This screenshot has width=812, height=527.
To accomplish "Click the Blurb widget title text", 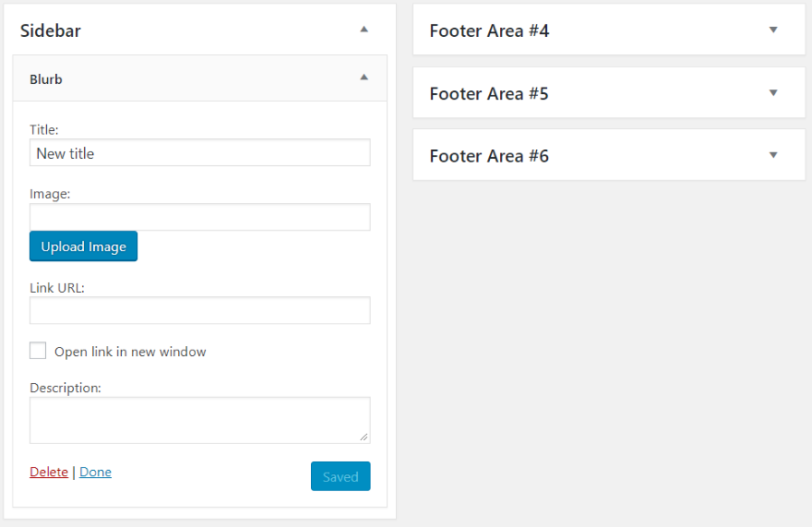I will pyautogui.click(x=46, y=79).
